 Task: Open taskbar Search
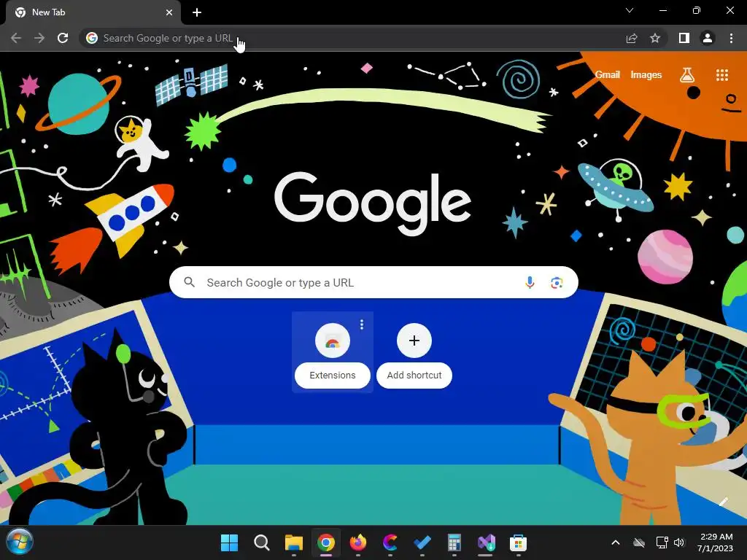pos(262,542)
